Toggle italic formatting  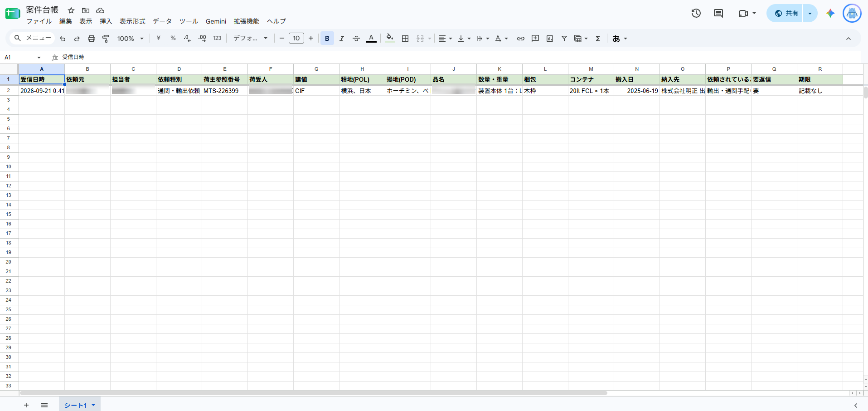coord(342,39)
